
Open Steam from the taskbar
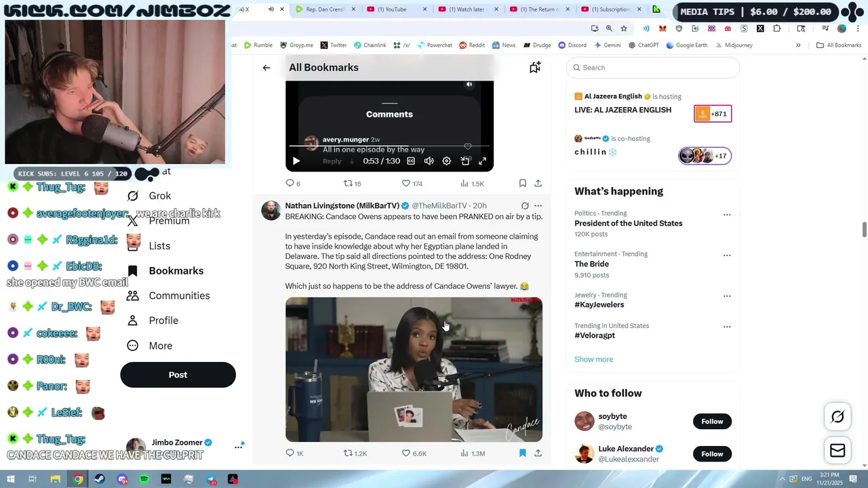[100, 479]
